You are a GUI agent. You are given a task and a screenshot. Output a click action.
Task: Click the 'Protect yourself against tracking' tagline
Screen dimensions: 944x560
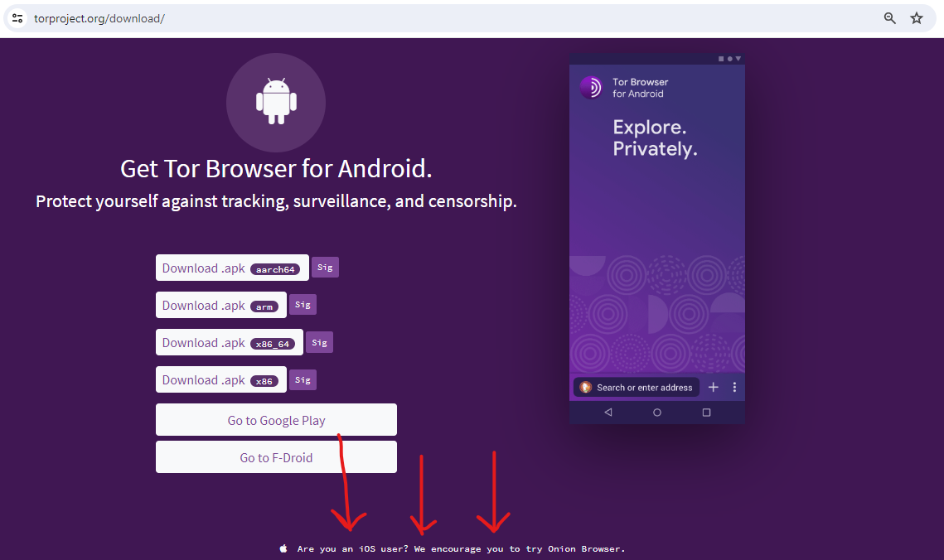[276, 201]
